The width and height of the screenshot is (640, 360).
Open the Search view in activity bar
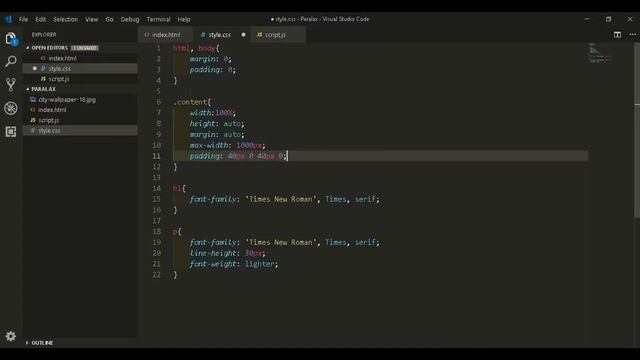[x=11, y=61]
